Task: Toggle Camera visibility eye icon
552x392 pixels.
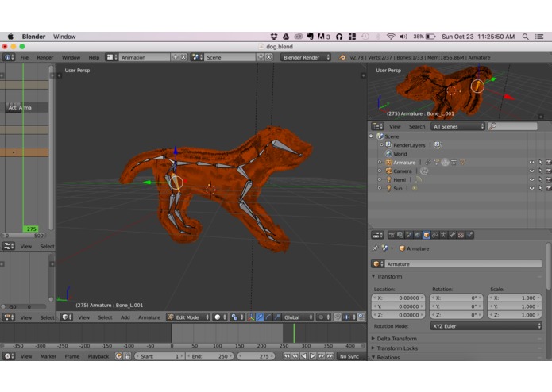Action: [x=531, y=171]
